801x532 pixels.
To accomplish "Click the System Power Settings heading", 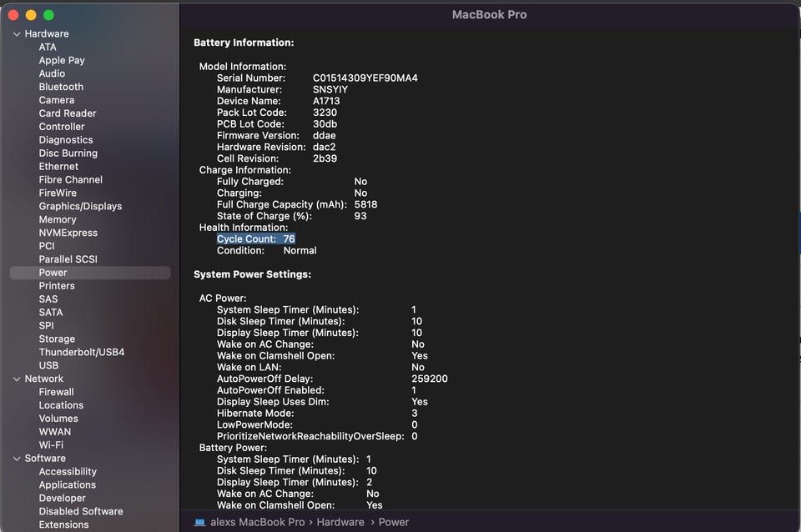I will [x=252, y=274].
